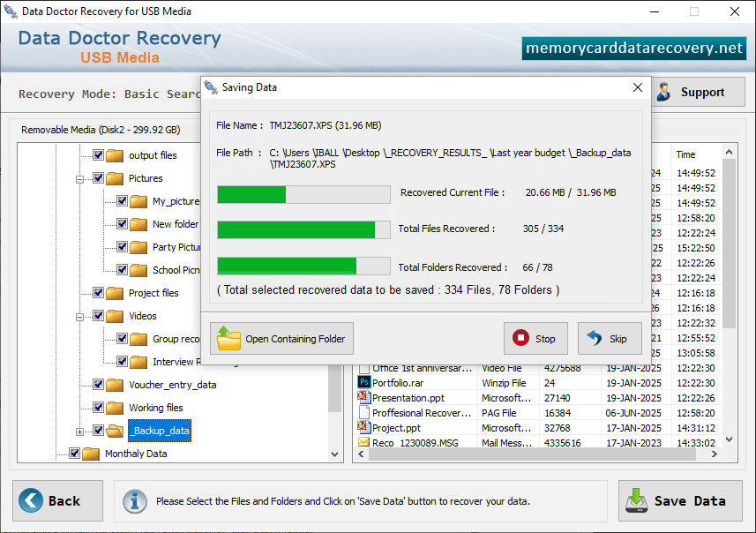This screenshot has height=533, width=756.
Task: Click the Stop button
Action: point(535,338)
